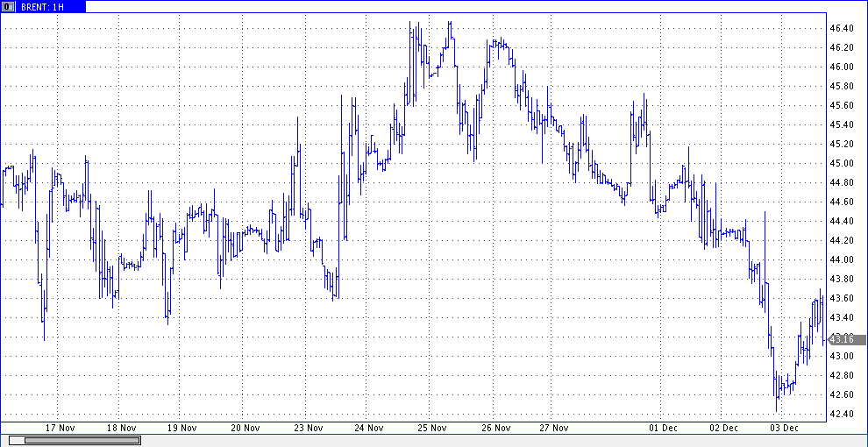Viewport: 868px width, 447px height.
Task: Click the 03 Dec date label
Action: tap(783, 429)
